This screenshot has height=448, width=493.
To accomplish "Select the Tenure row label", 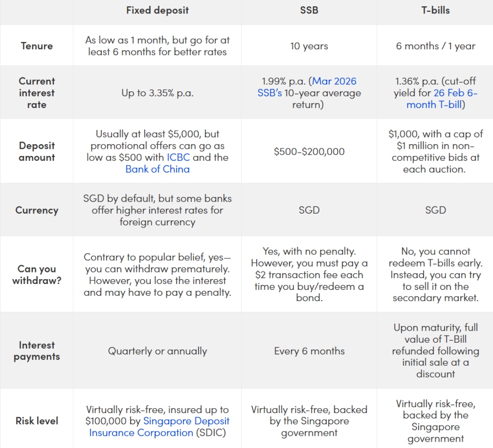I will [x=37, y=46].
